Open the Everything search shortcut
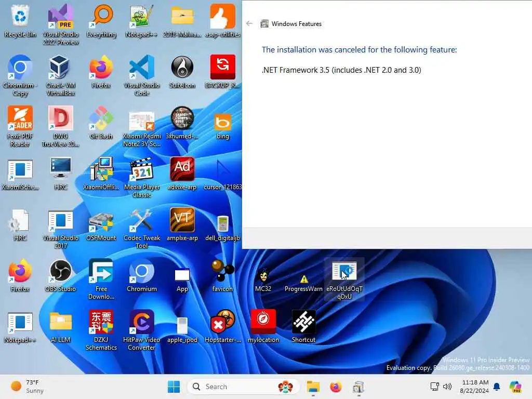532x399 pixels. pyautogui.click(x=101, y=21)
